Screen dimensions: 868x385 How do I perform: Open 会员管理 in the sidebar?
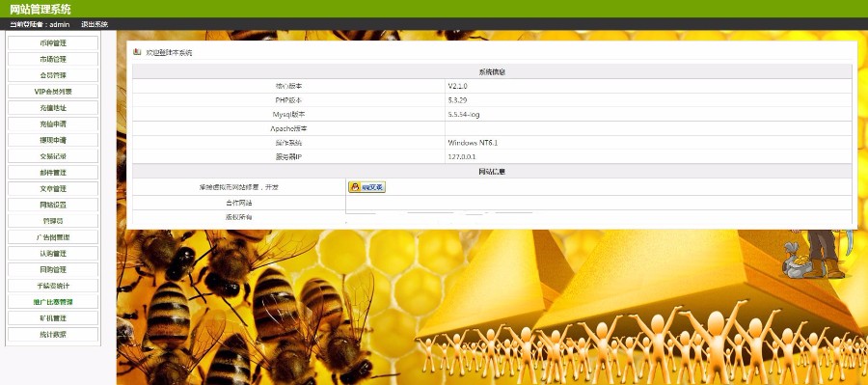(53, 75)
